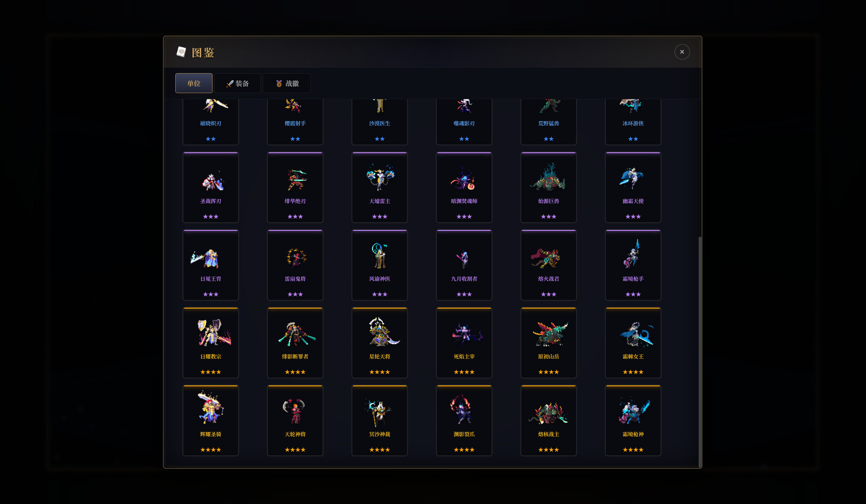This screenshot has height=504, width=866.
Task: Click the codex list vertical scrollbar
Action: [x=700, y=352]
